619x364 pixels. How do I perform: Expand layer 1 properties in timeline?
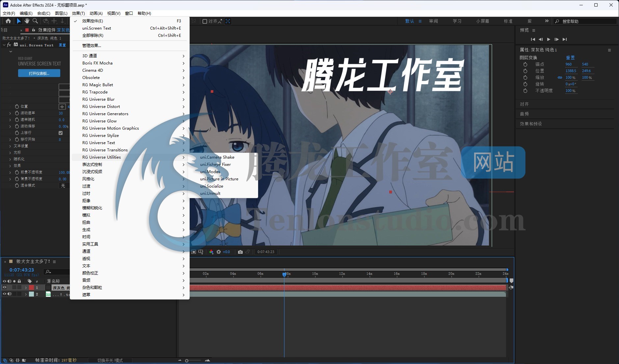[26, 288]
